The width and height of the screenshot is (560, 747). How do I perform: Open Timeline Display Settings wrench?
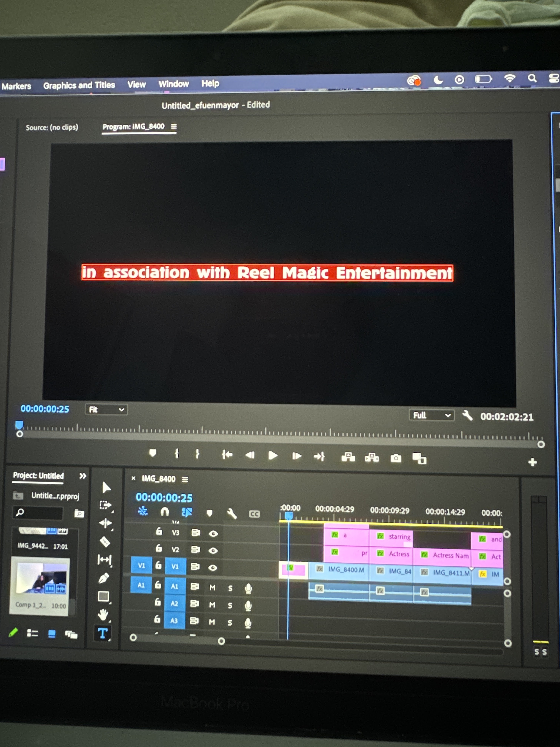point(232,514)
